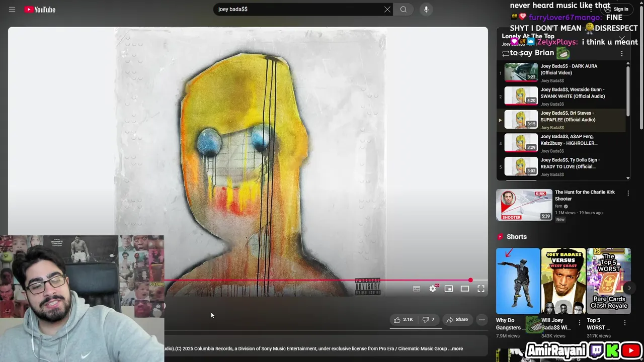The width and height of the screenshot is (644, 362).
Task: Play DARK AURA (Official Video) from playlist
Action: [x=561, y=72]
